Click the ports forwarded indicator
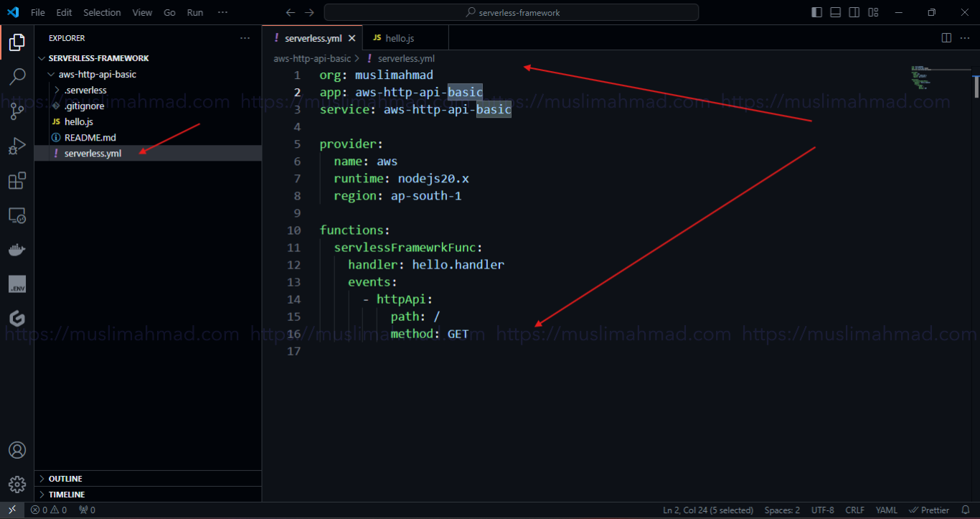 pos(87,510)
